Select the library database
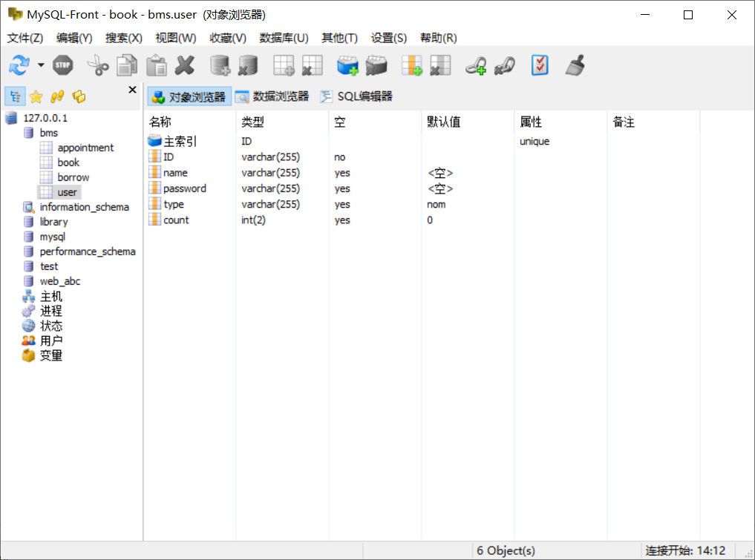The width and height of the screenshot is (755, 560). (x=53, y=223)
